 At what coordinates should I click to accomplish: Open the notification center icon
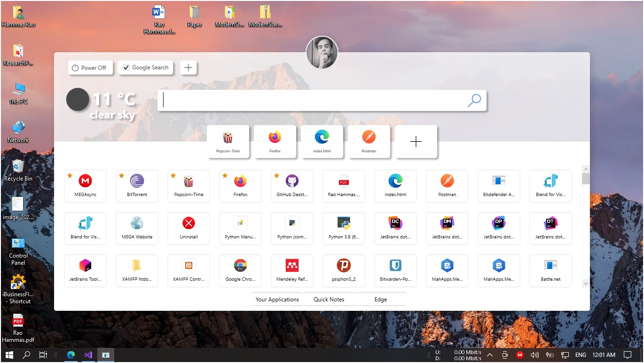pos(628,355)
